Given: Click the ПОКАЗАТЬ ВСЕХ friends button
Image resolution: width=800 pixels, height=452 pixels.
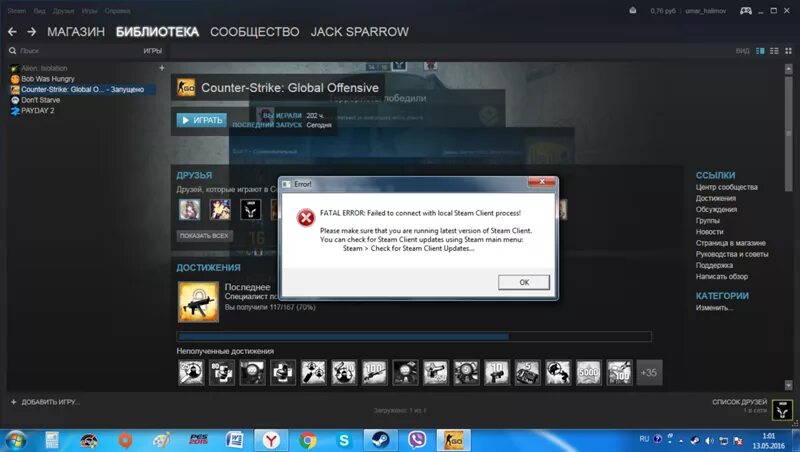Looking at the screenshot, I should [204, 236].
